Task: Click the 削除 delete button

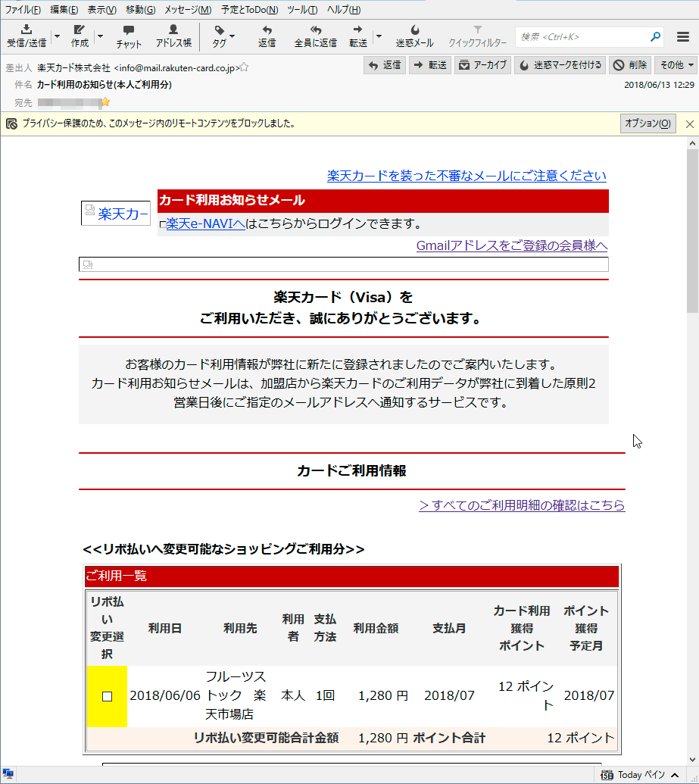Action: (630, 65)
